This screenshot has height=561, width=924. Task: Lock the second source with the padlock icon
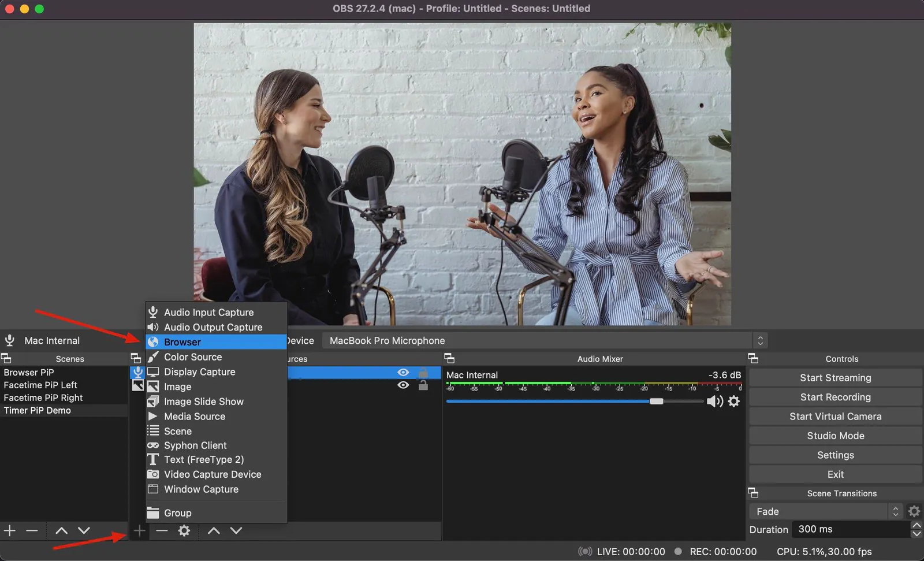tap(423, 385)
